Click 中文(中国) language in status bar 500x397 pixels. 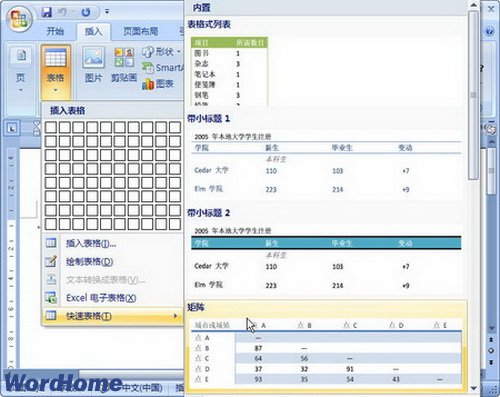pyautogui.click(x=142, y=388)
